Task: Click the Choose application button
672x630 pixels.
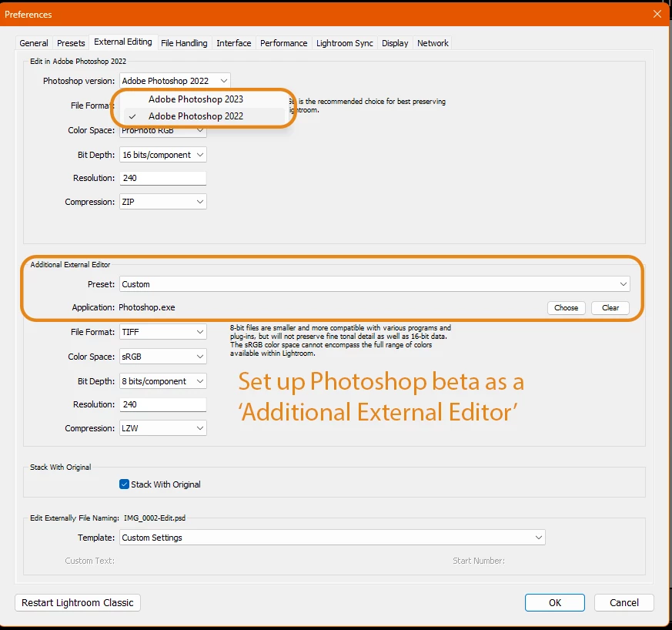Action: (x=566, y=308)
